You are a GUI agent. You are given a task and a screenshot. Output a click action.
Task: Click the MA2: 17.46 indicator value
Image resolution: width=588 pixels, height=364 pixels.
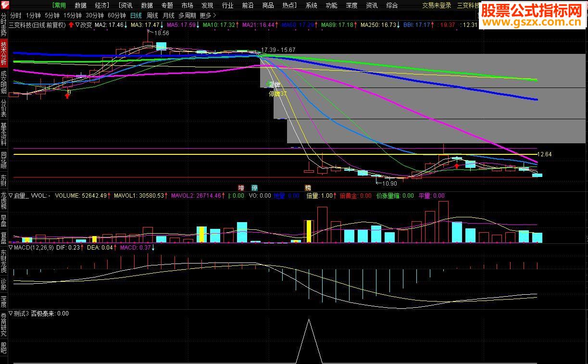pyautogui.click(x=109, y=25)
